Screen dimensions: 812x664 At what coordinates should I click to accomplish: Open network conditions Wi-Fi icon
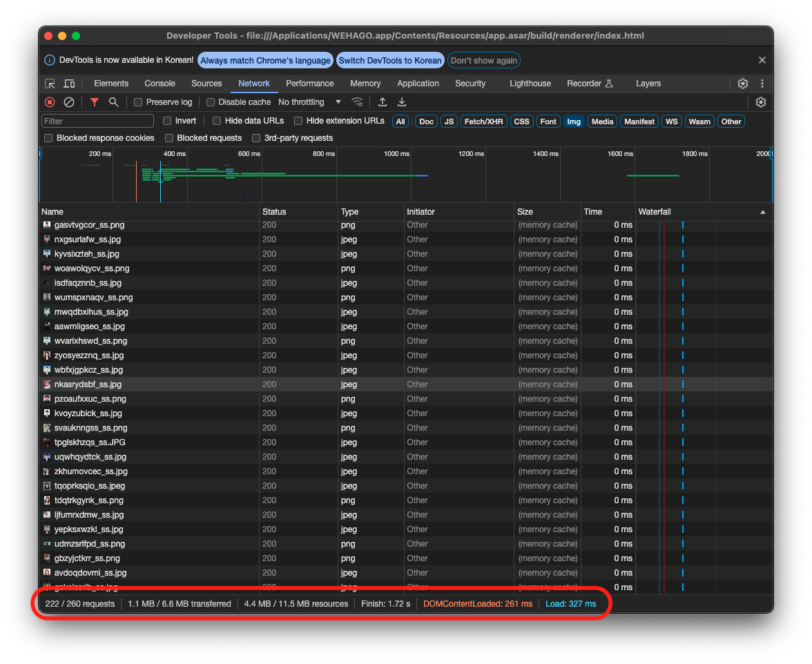click(357, 102)
